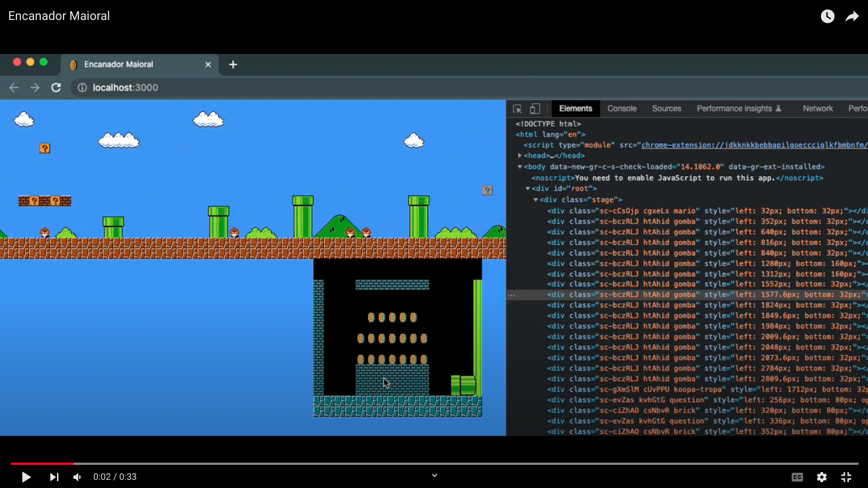Toggle the device toolbar icon
The width and height of the screenshot is (868, 488).
point(535,109)
